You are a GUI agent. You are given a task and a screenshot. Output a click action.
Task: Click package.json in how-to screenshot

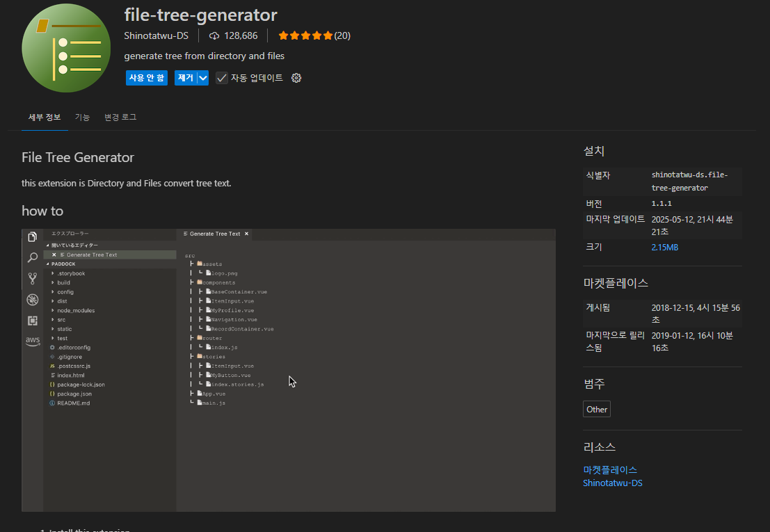(74, 394)
